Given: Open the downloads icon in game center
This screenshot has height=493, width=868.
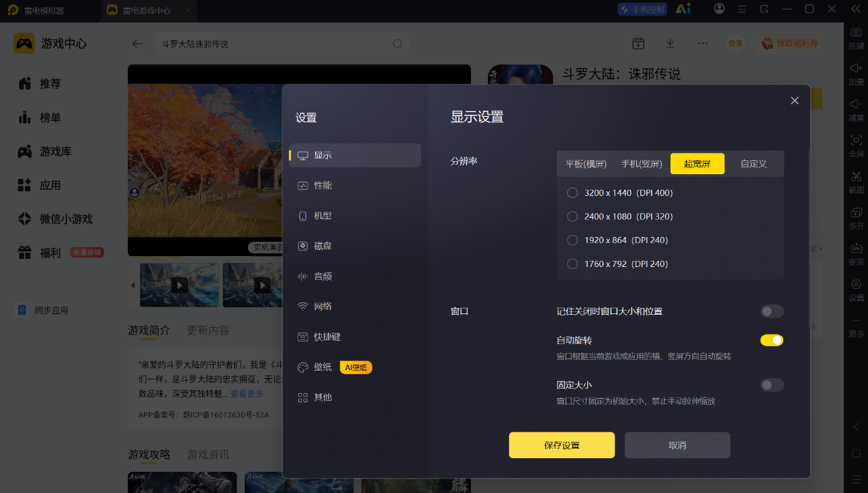Looking at the screenshot, I should [670, 43].
